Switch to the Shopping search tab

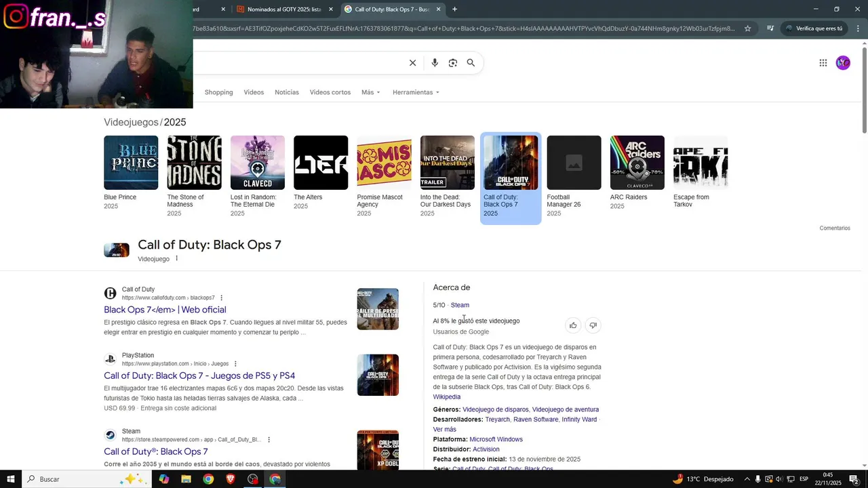218,92
